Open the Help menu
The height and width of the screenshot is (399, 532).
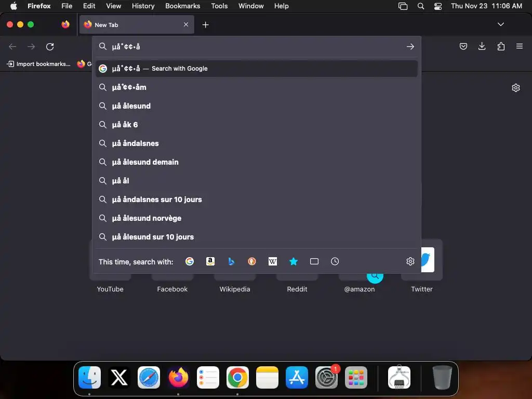pos(281,6)
